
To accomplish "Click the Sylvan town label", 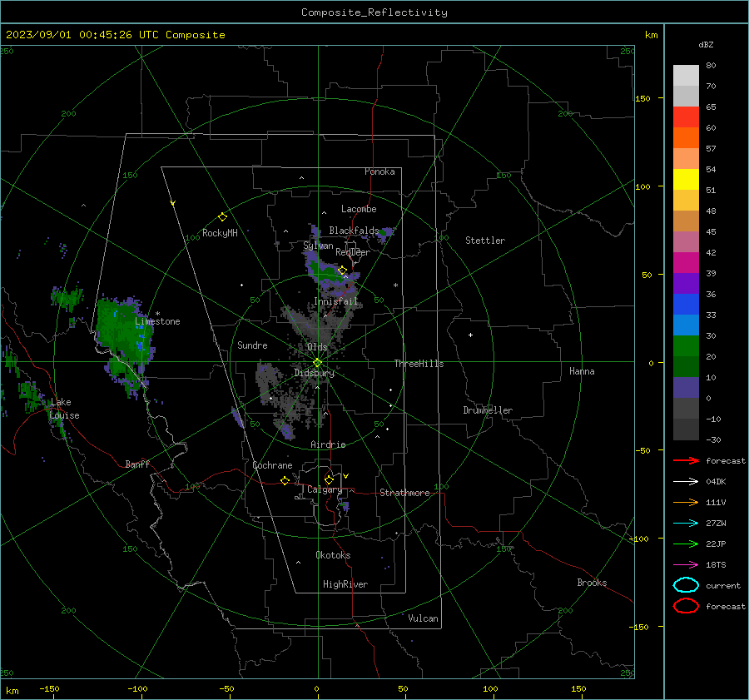I will [318, 246].
